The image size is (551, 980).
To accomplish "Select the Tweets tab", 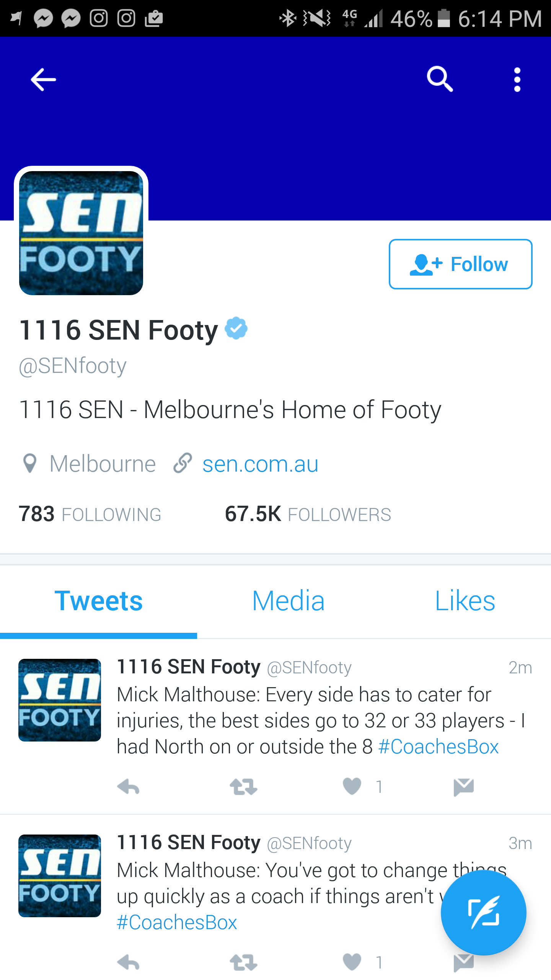I will pyautogui.click(x=99, y=601).
